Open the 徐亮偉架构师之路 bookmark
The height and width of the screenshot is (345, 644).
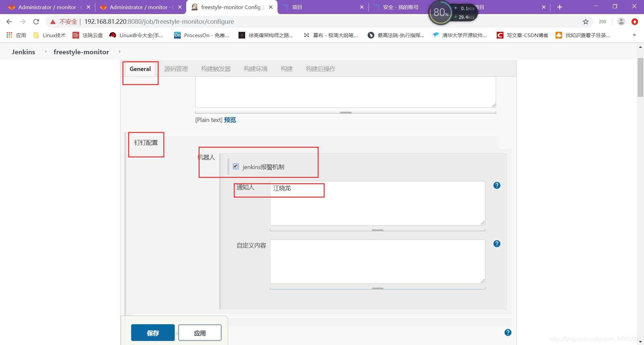click(x=266, y=35)
